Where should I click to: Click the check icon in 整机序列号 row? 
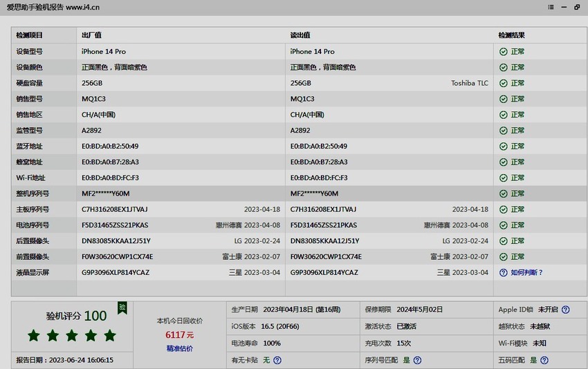click(x=503, y=193)
